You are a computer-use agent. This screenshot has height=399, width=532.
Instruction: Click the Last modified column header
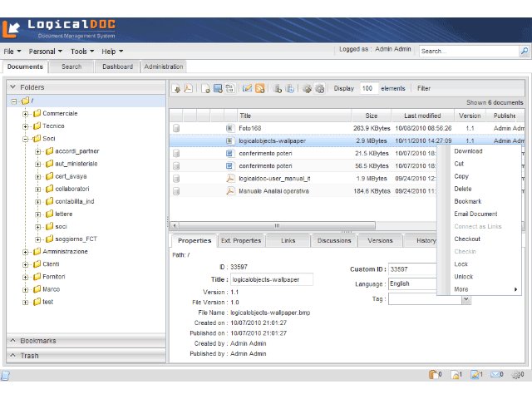point(423,116)
